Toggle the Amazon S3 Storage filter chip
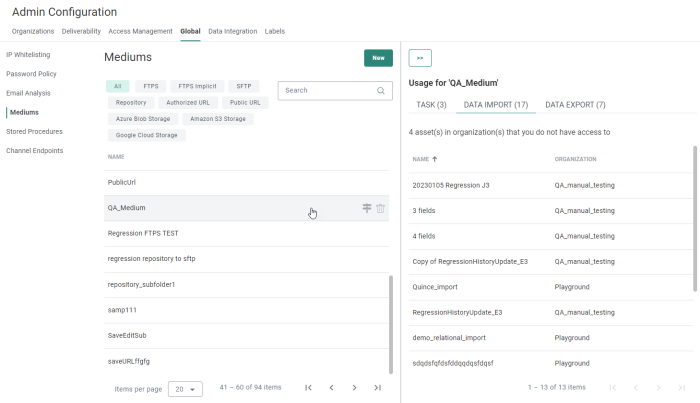The width and height of the screenshot is (700, 403). [217, 118]
